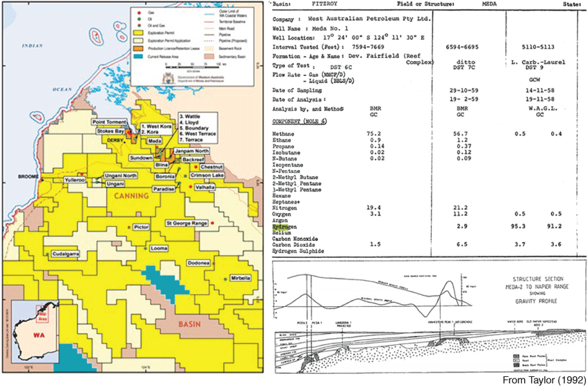Click the INDIAN ocean label
588x386 pixels.
(x=33, y=45)
